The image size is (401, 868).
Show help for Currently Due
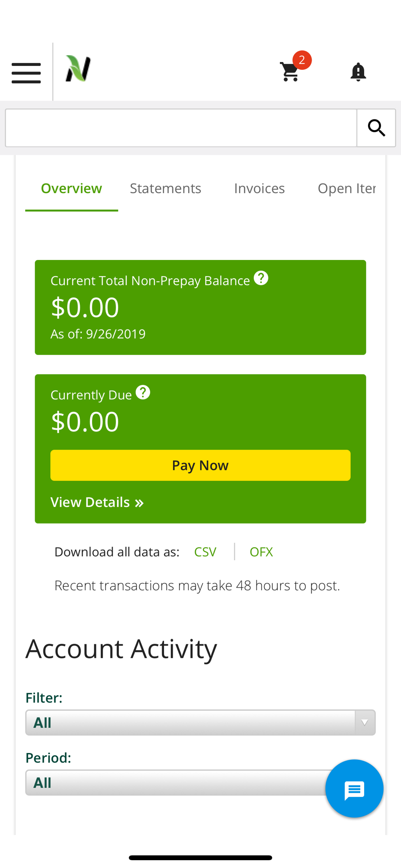tap(143, 393)
